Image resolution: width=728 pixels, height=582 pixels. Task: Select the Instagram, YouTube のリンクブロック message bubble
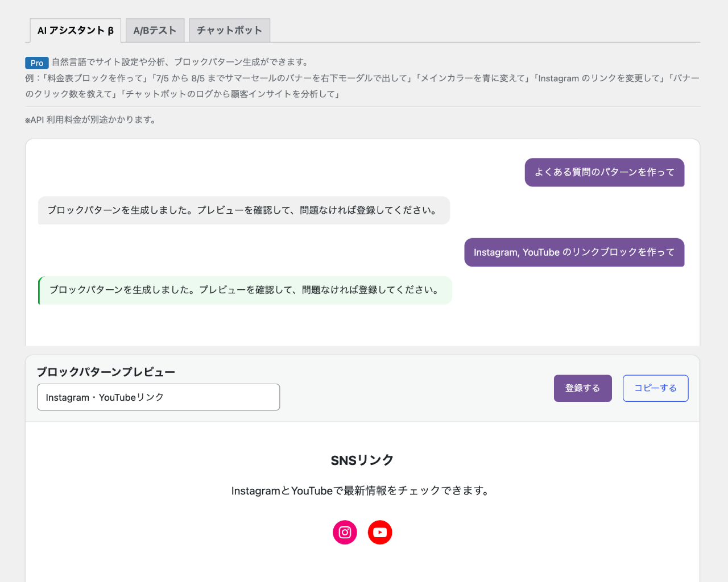pyautogui.click(x=574, y=252)
